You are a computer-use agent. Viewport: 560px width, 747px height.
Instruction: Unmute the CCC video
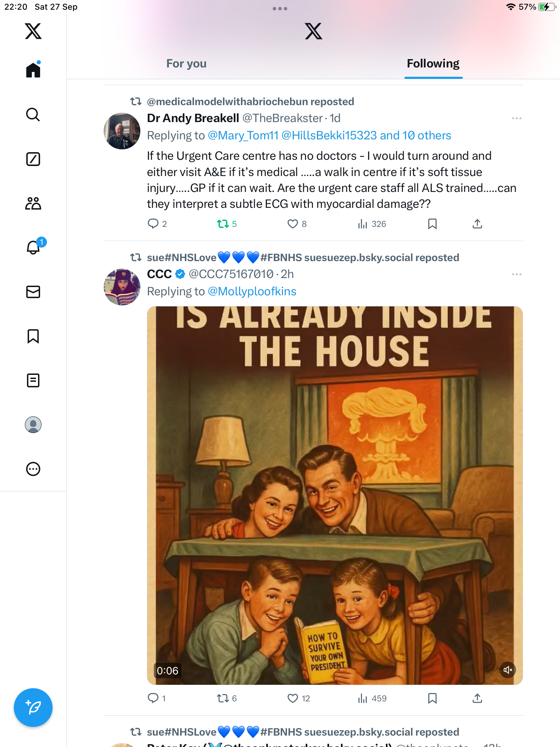[x=507, y=670]
